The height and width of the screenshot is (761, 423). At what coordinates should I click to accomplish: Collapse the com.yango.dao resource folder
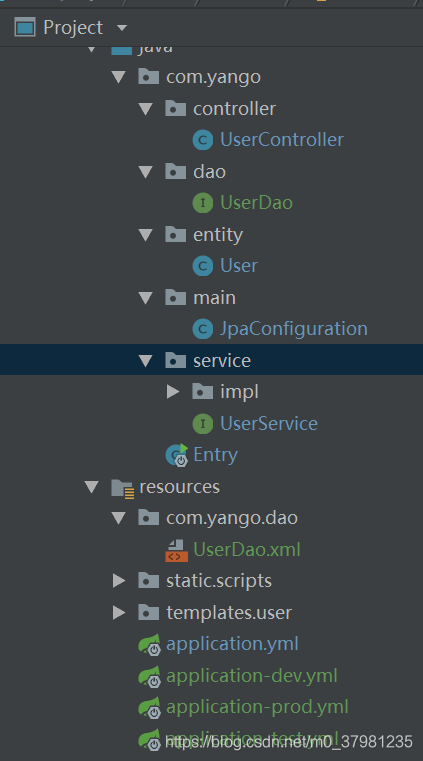[119, 518]
